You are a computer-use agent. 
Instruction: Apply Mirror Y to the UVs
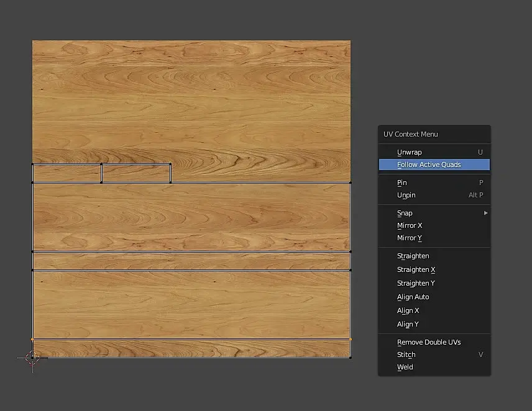[x=410, y=238]
